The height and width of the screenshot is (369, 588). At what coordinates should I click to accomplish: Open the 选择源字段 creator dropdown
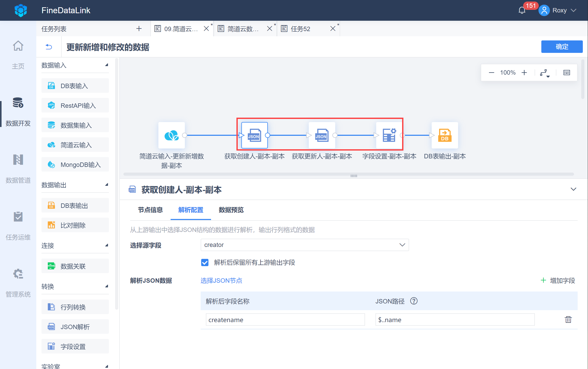[x=305, y=245]
